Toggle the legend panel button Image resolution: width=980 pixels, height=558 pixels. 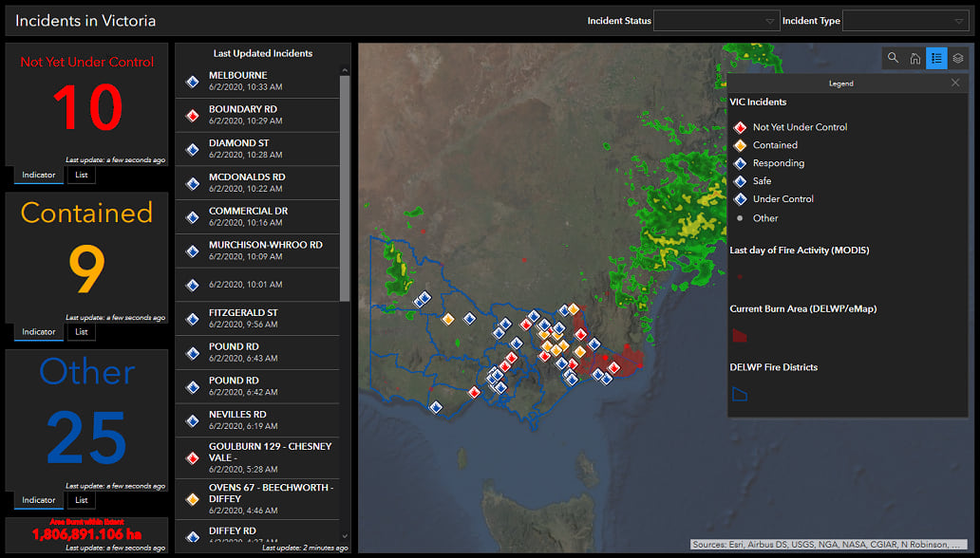coord(936,58)
